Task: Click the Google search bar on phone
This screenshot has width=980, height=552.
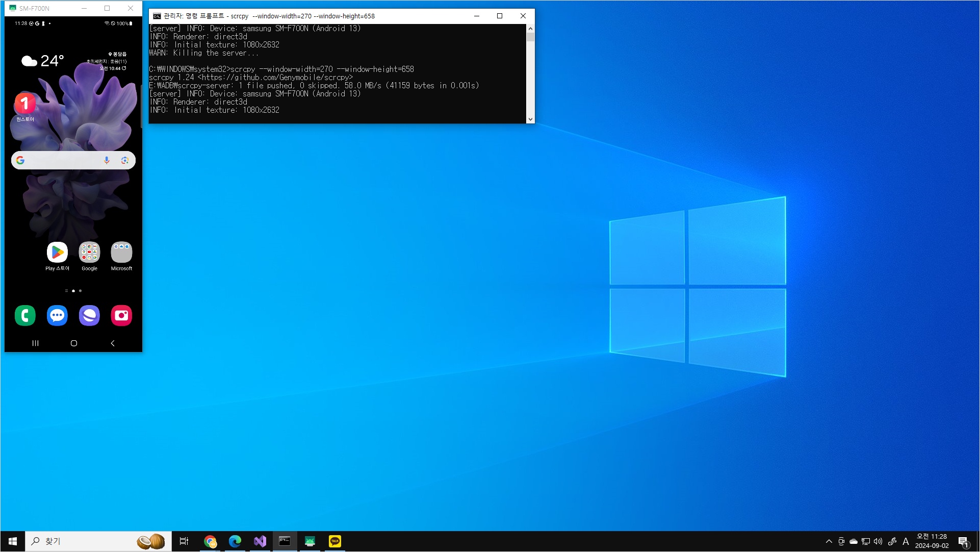Action: (61, 160)
